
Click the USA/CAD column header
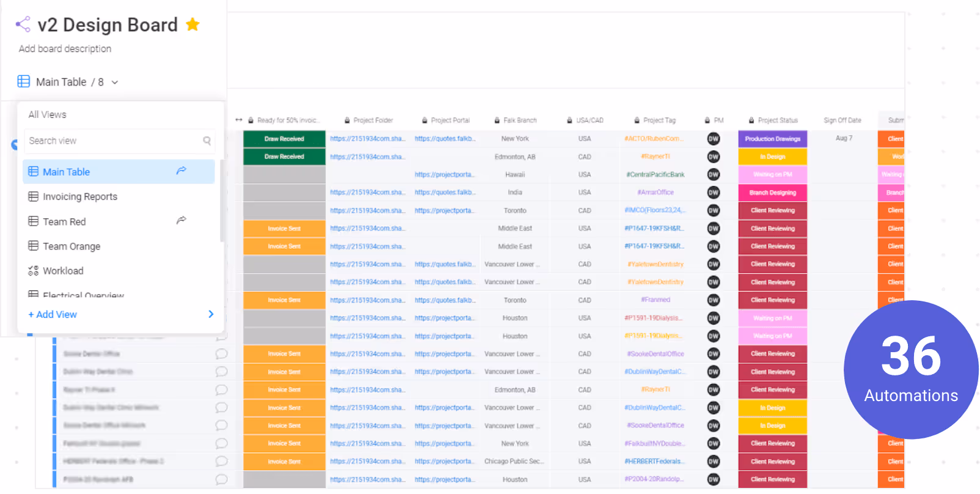coord(590,120)
